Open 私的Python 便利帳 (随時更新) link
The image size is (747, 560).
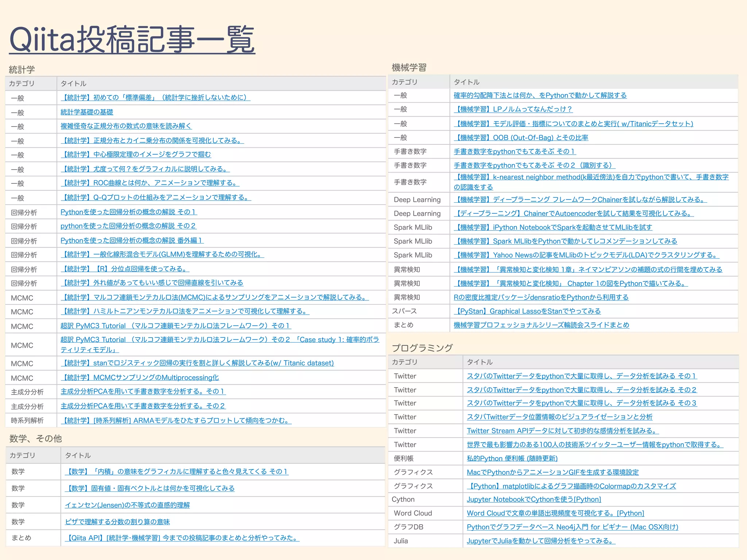512,458
